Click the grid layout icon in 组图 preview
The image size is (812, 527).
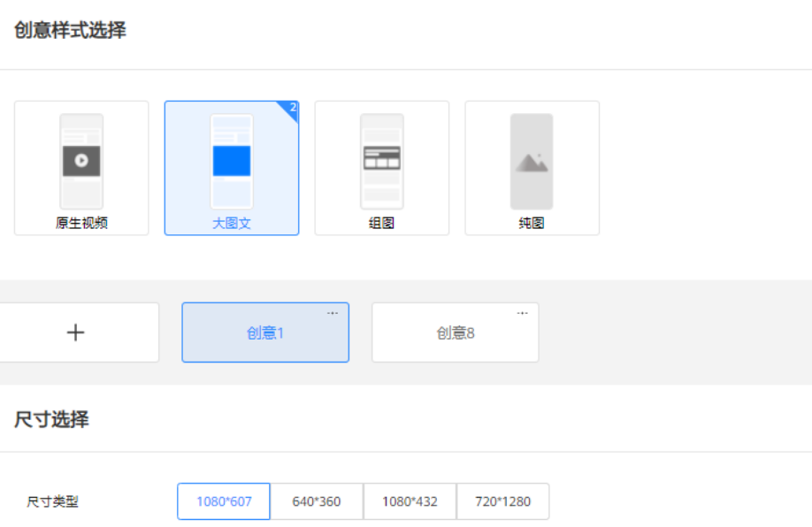(x=381, y=159)
